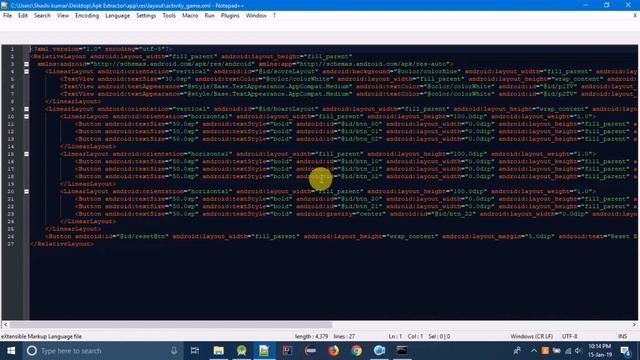Screen dimensions: 640x360
Task: Open the Encoding menu
Action: coord(87,16)
